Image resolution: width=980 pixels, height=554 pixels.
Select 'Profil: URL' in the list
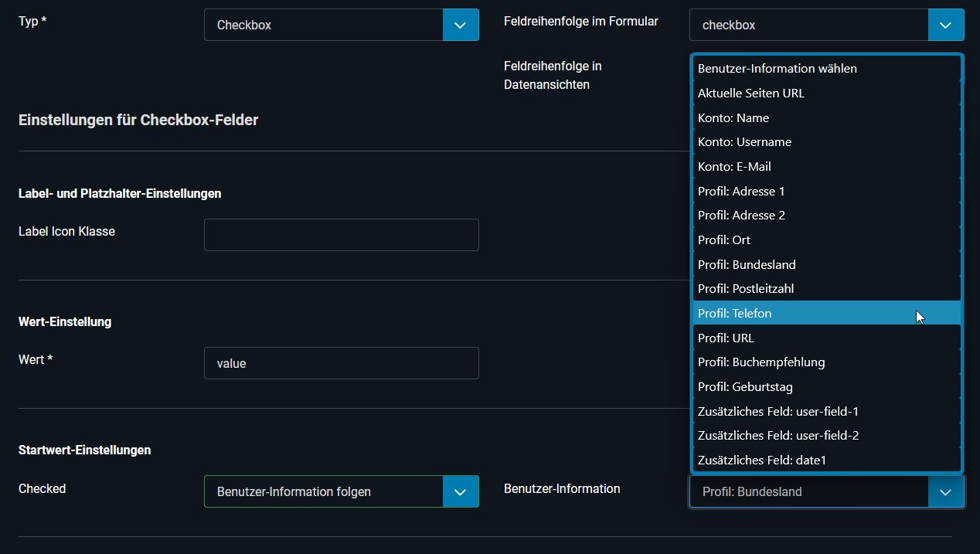[x=826, y=338]
